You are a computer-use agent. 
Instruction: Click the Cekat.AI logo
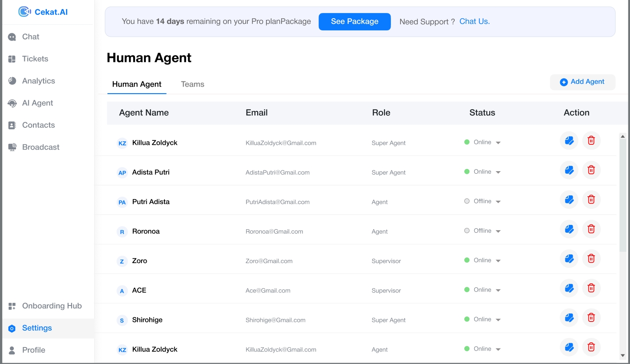coord(43,12)
